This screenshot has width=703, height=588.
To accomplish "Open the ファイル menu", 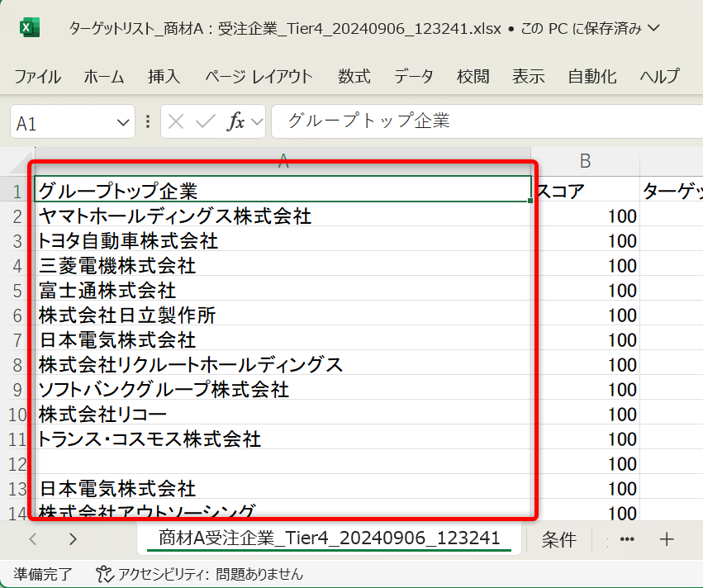I will [37, 77].
